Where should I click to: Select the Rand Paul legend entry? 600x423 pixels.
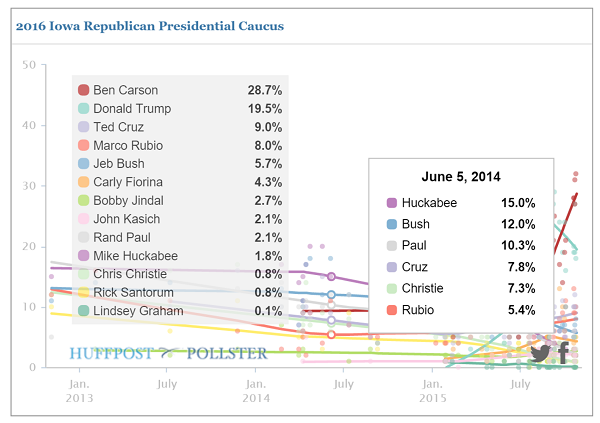click(180, 237)
